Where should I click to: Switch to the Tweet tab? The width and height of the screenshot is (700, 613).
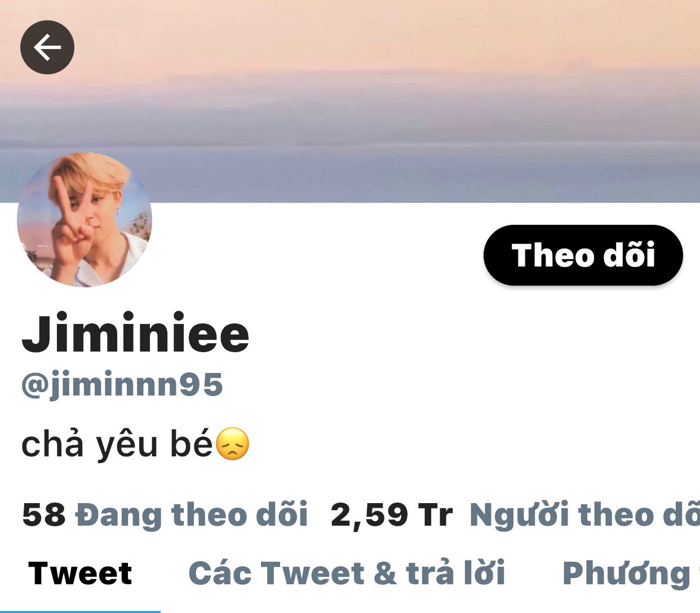pyautogui.click(x=80, y=574)
